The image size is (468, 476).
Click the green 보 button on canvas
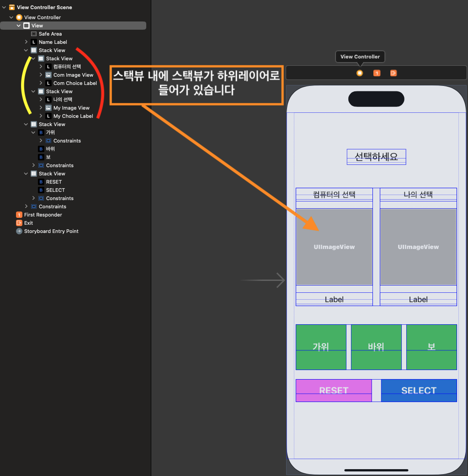tap(431, 347)
